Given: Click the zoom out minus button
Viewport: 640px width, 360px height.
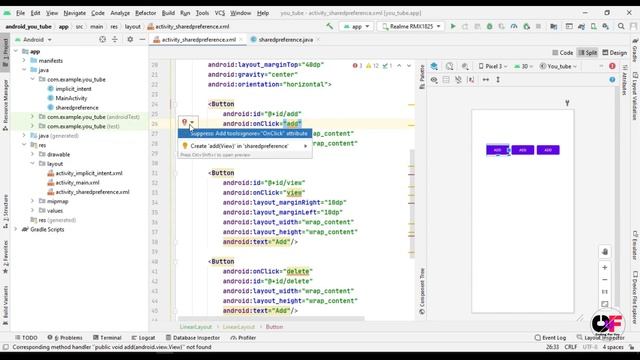Looking at the screenshot, I should pos(604,280).
